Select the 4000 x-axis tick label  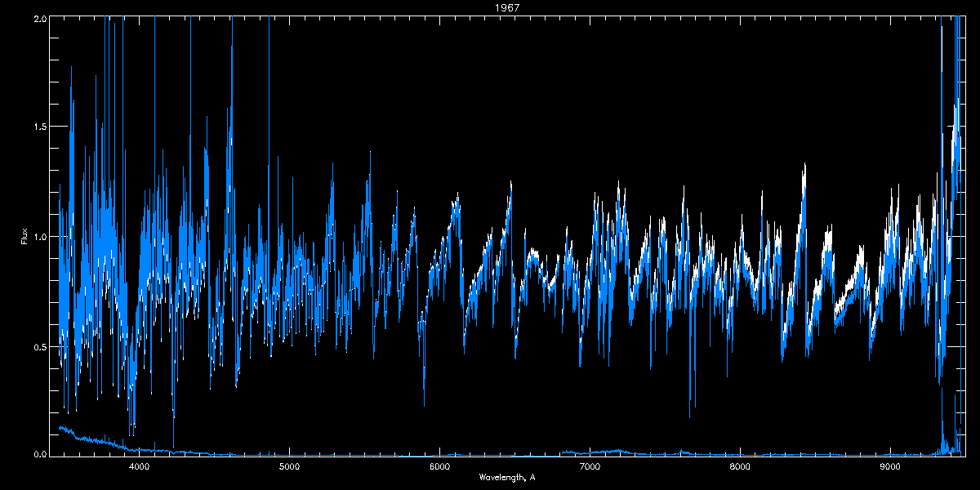139,467
